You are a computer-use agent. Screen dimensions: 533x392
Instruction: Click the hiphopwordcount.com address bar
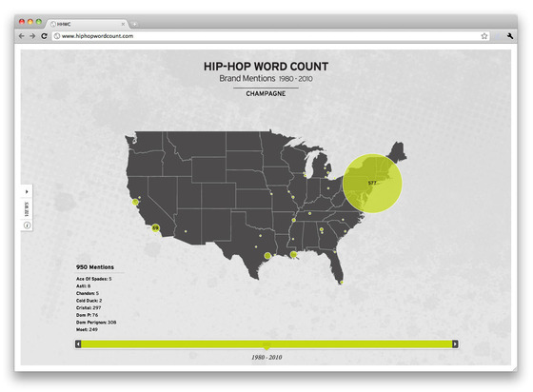tap(270, 36)
